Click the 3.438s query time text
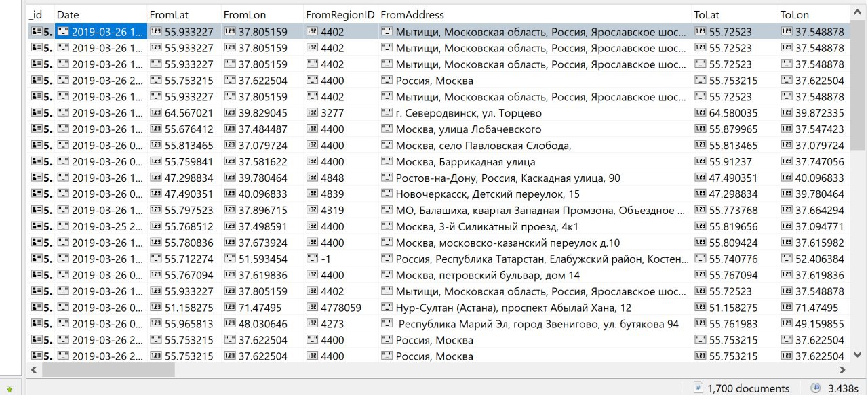Image resolution: width=868 pixels, height=395 pixels. pyautogui.click(x=843, y=388)
